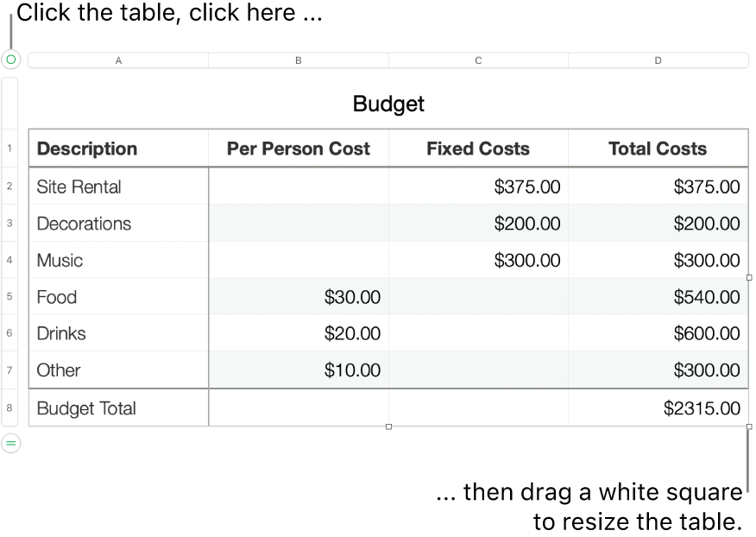756x537 pixels.
Task: Select row 8 reference tab
Action: [x=8, y=408]
